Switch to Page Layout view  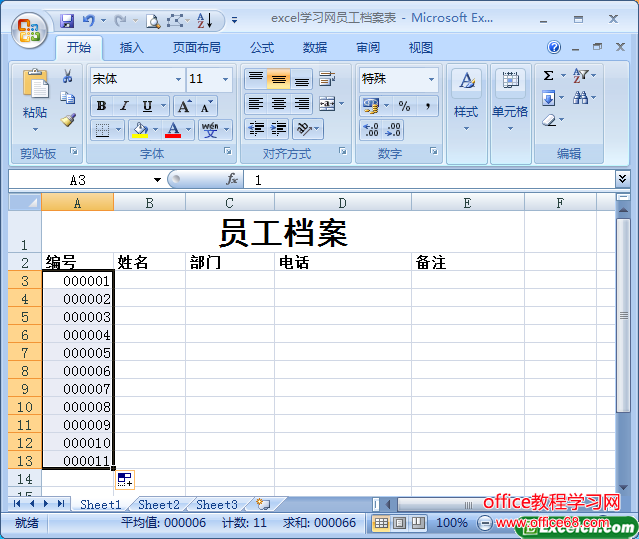[x=399, y=523]
